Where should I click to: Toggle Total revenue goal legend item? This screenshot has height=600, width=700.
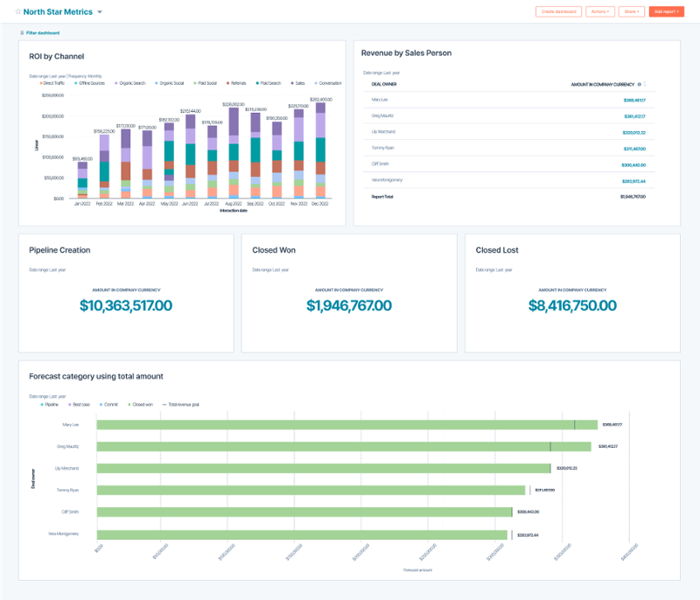click(181, 405)
